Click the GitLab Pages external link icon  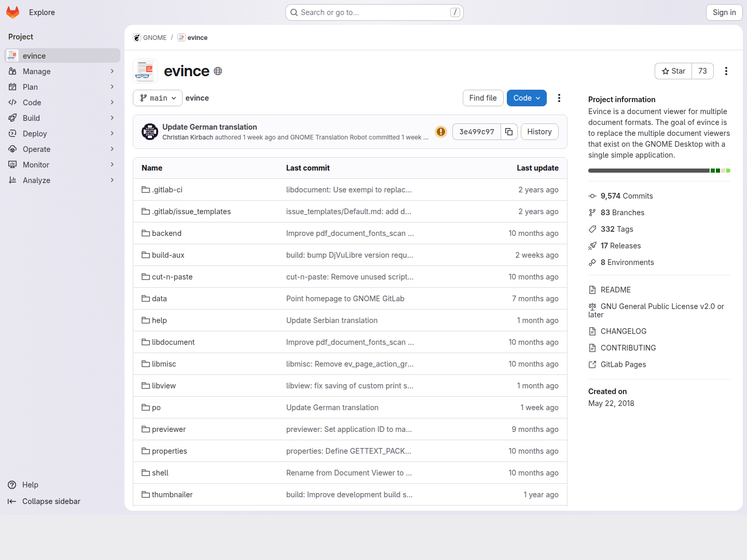click(592, 365)
